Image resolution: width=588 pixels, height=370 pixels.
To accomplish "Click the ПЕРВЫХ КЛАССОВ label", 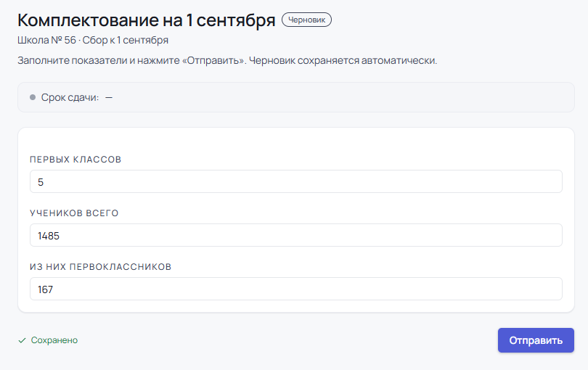I will point(75,160).
